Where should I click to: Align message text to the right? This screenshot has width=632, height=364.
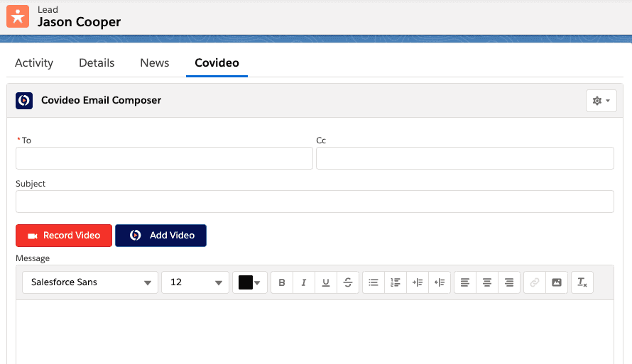click(x=509, y=282)
